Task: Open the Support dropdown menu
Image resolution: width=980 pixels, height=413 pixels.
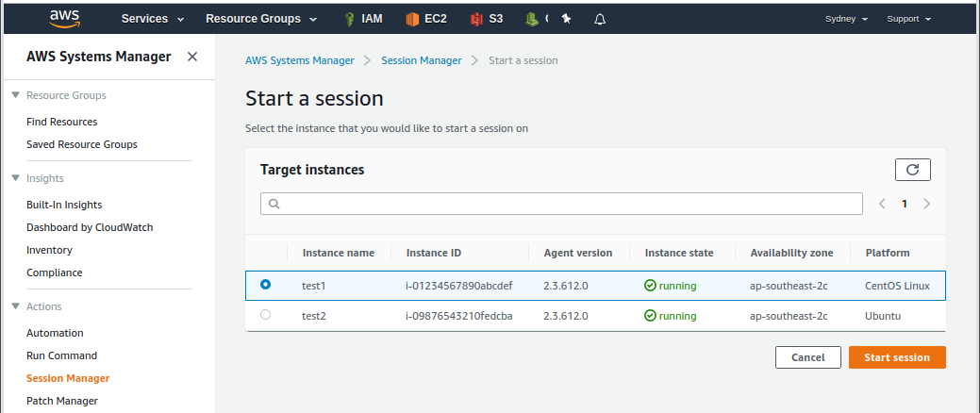Action: (x=908, y=19)
